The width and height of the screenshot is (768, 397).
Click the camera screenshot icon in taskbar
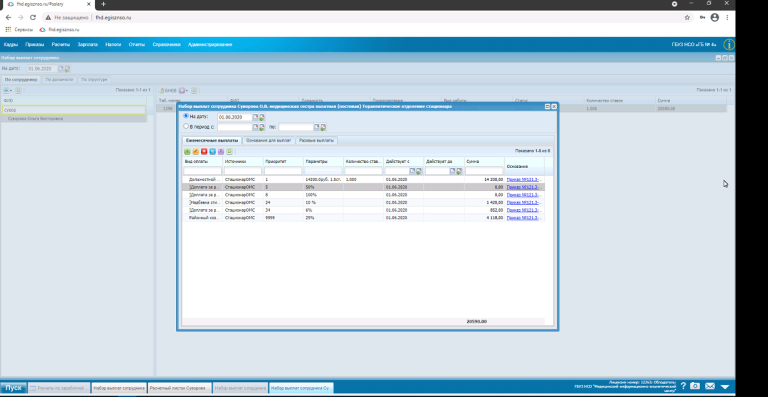coord(695,386)
